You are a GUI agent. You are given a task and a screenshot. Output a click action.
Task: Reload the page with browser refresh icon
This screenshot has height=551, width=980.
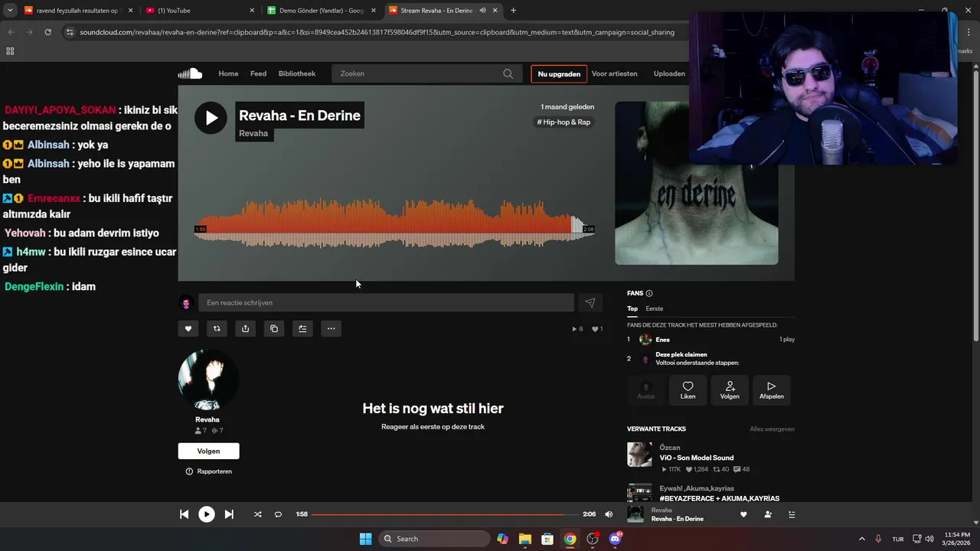(x=47, y=32)
